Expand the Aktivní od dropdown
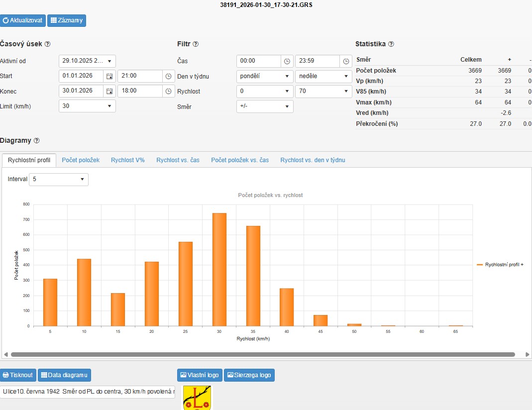 [87, 61]
